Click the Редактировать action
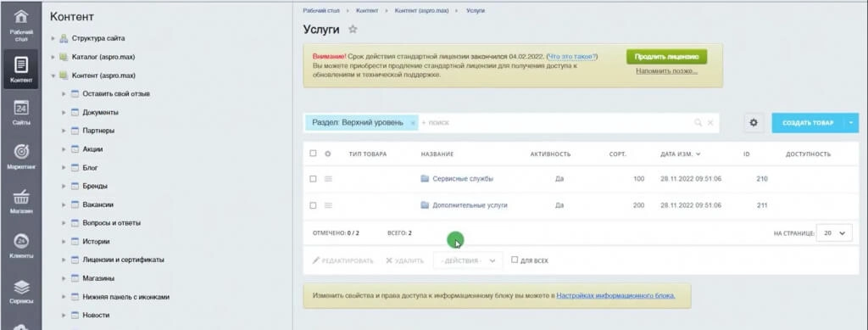Viewport: 868px width, 330px height. pyautogui.click(x=343, y=260)
